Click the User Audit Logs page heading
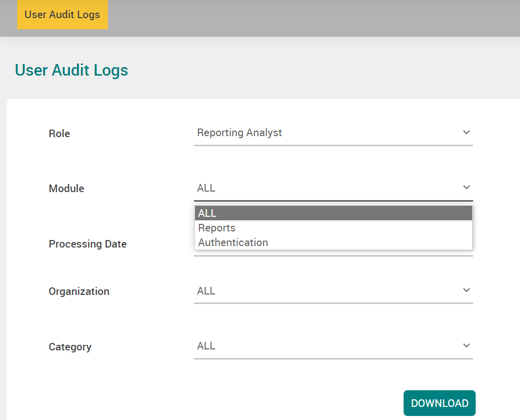The width and height of the screenshot is (520, 420). (x=72, y=70)
